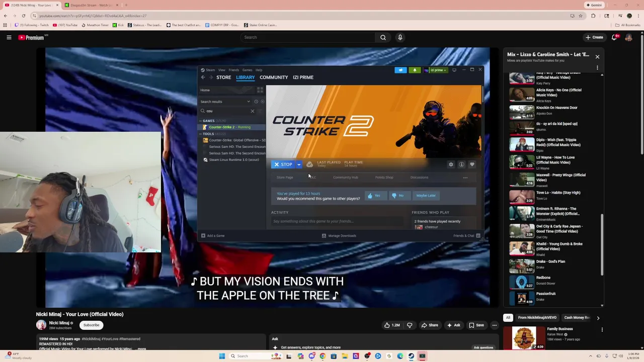Screen dimensions: 644x362
Task: Subscribe to Nicki Minaj channel
Action: (x=92, y=325)
